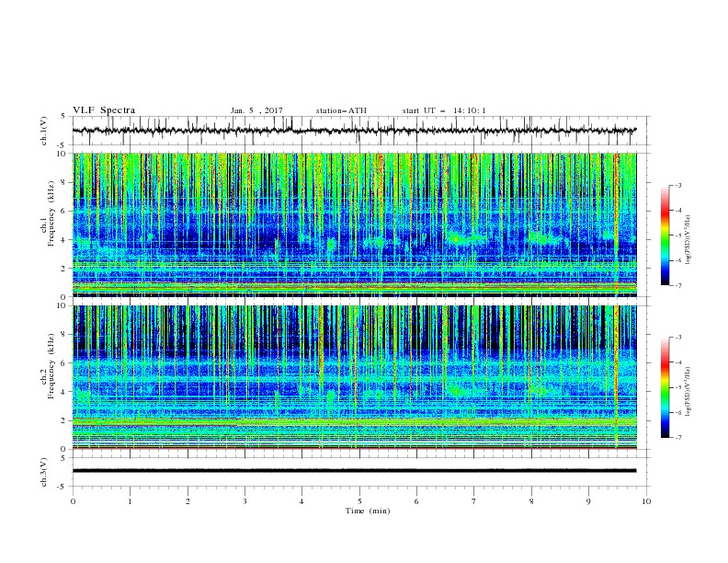Screen dimensions: 728x563
Task: Click the ch.1(V) waveform axis label
Action: [44, 131]
